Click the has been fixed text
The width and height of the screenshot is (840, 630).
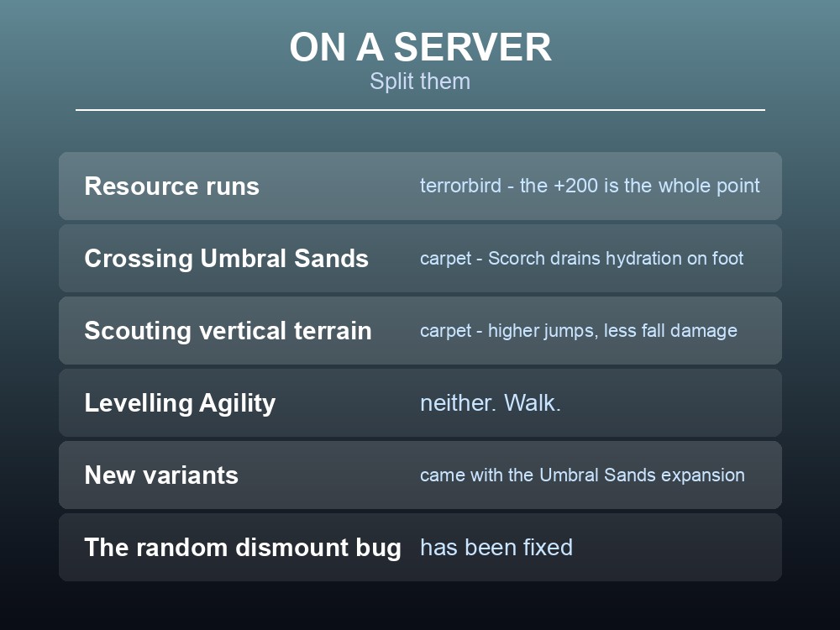coord(496,548)
